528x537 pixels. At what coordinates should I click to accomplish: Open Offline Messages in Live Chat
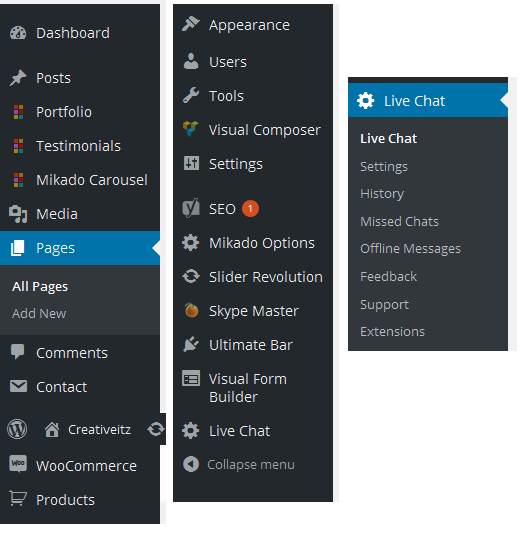[x=410, y=249]
